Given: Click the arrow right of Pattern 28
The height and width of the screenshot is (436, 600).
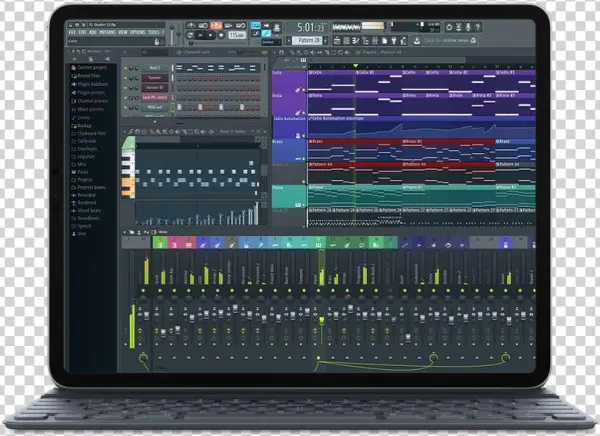Looking at the screenshot, I should click(x=326, y=40).
